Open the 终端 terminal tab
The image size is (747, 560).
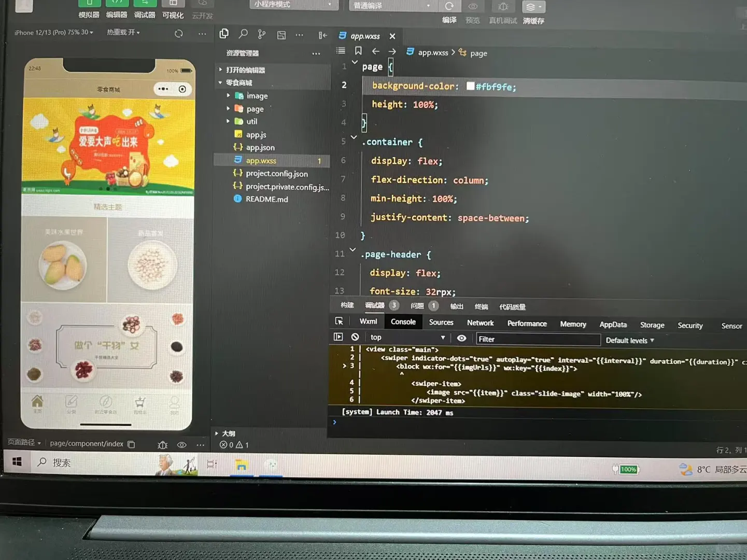[482, 306]
